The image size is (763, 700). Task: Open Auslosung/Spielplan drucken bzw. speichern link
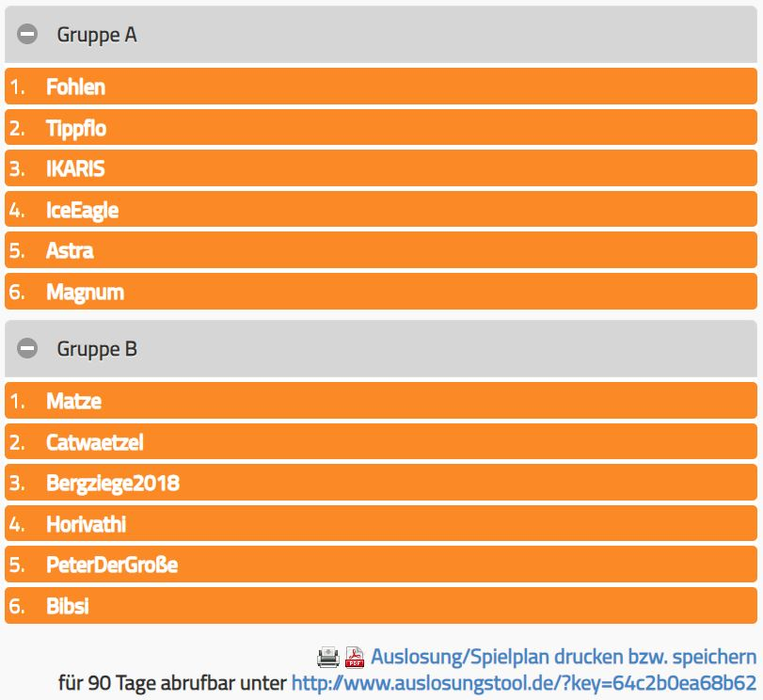tap(564, 657)
